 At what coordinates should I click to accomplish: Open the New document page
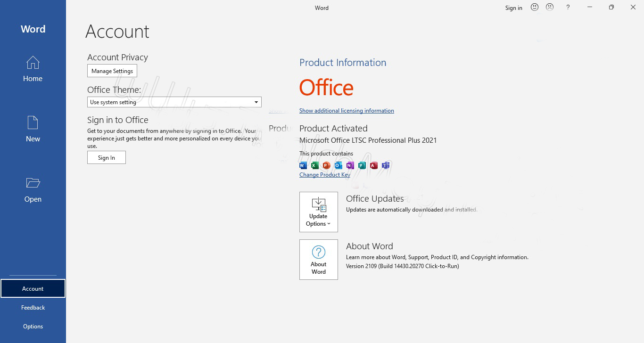(33, 130)
